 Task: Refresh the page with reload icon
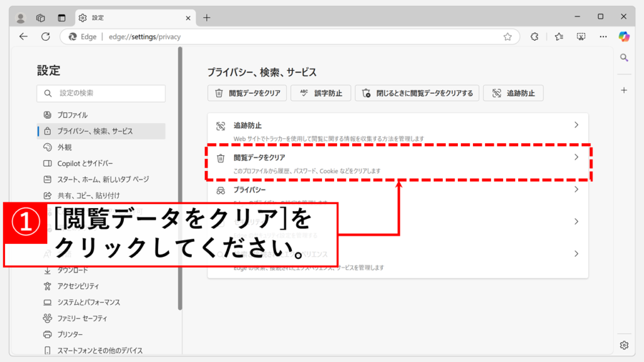pos(45,36)
